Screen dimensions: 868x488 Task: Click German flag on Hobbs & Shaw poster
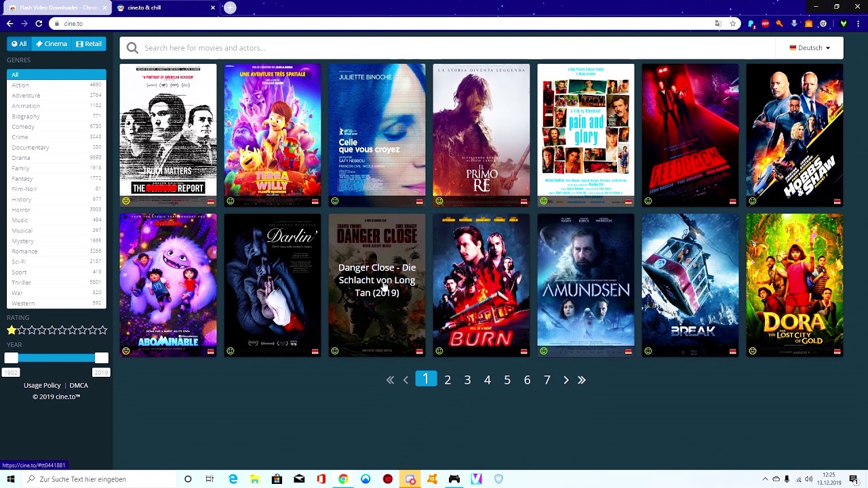pyautogui.click(x=837, y=201)
